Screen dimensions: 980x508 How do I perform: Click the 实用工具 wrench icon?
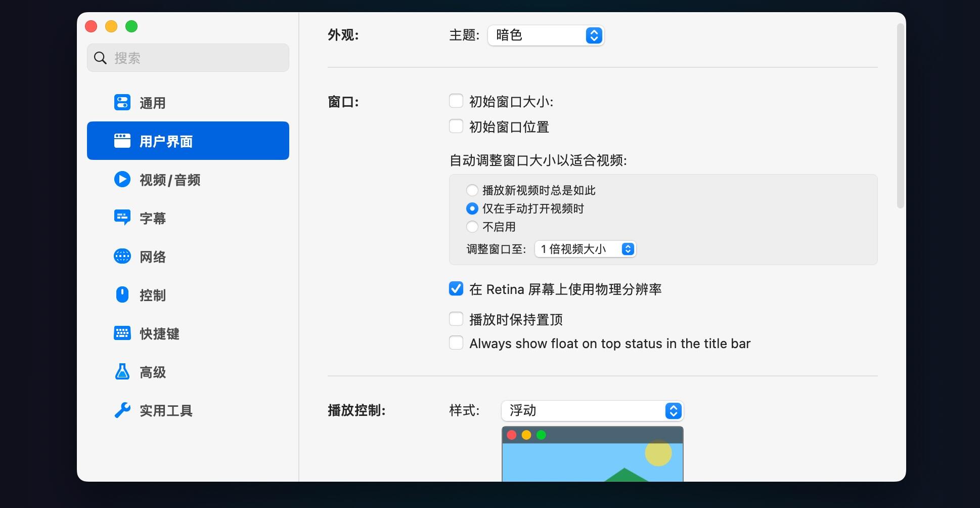point(122,410)
